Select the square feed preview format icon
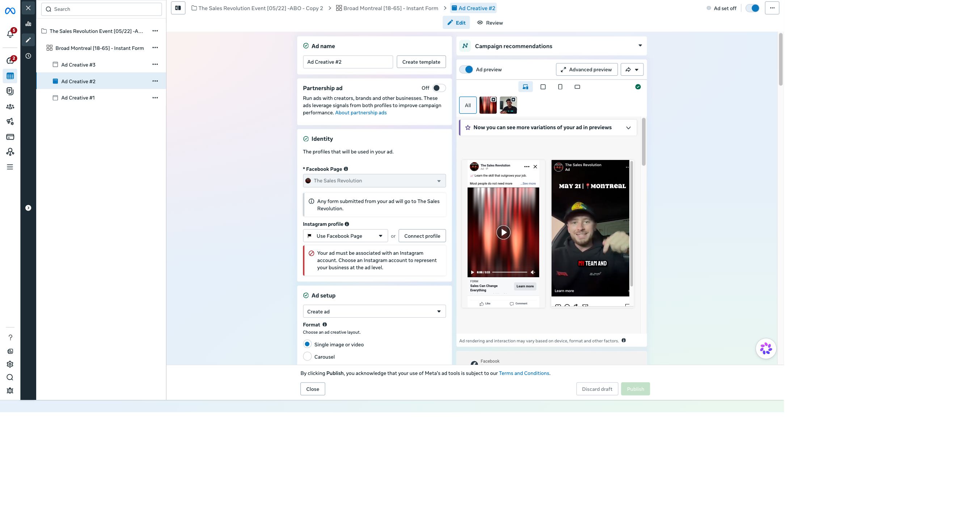The image size is (980, 515). tap(543, 87)
